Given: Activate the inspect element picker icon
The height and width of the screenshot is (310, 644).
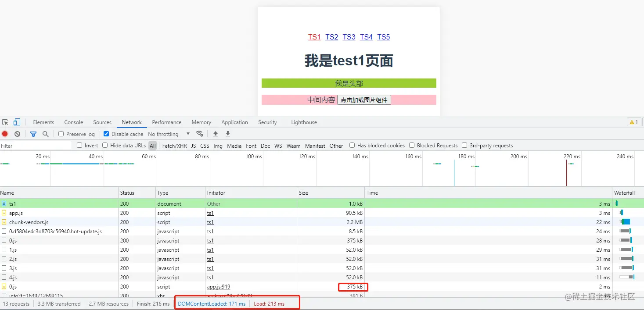Looking at the screenshot, I should pyautogui.click(x=5, y=122).
